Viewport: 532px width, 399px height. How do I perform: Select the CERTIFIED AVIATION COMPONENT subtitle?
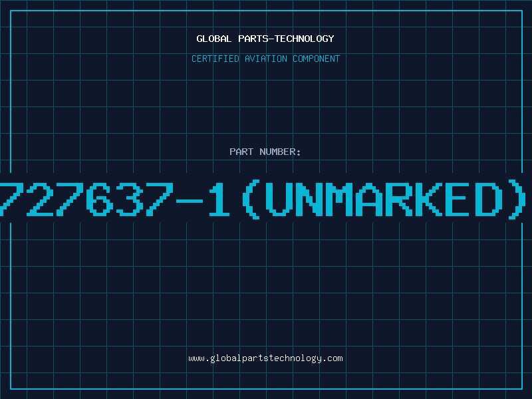(265, 59)
